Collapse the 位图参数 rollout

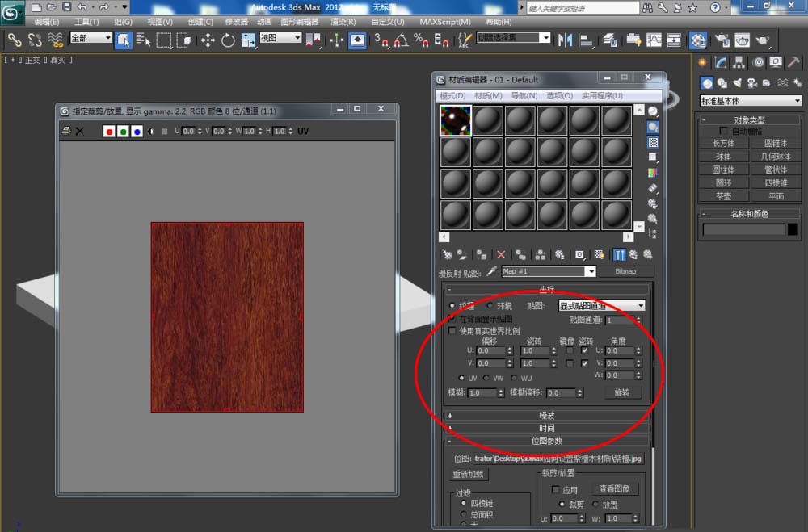(547, 441)
